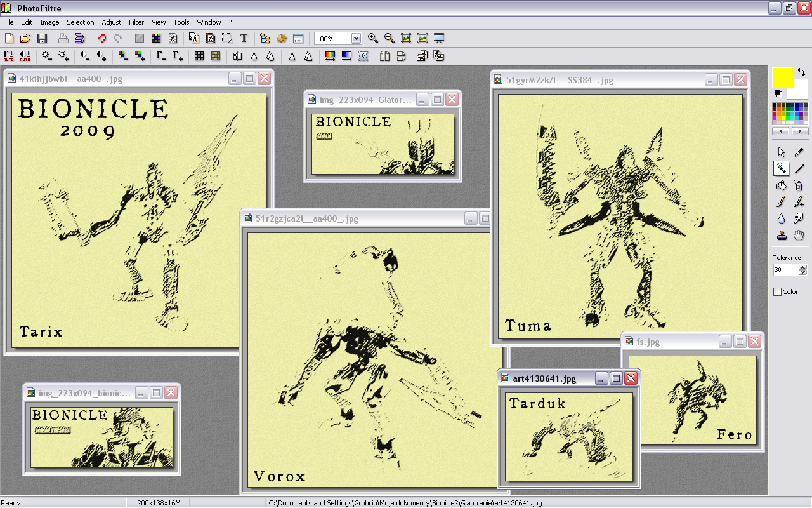Flip the image vertically via toolbar icon
This screenshot has width=812, height=508.
pos(401,57)
